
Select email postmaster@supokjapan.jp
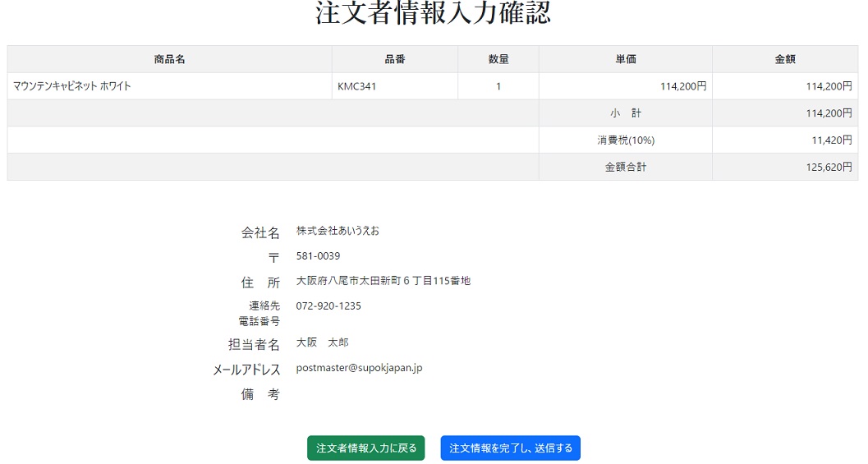(359, 368)
